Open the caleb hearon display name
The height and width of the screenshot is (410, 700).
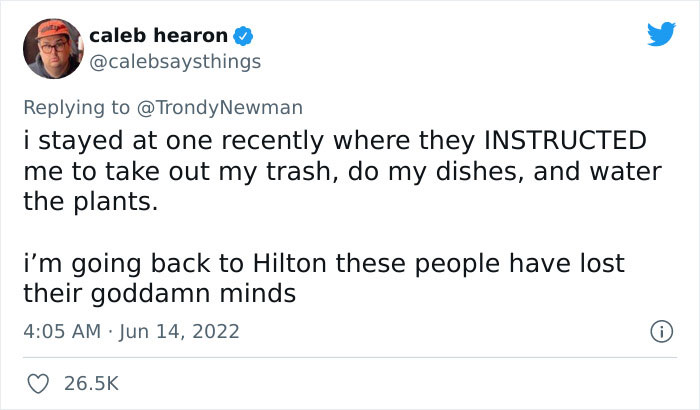click(x=158, y=35)
